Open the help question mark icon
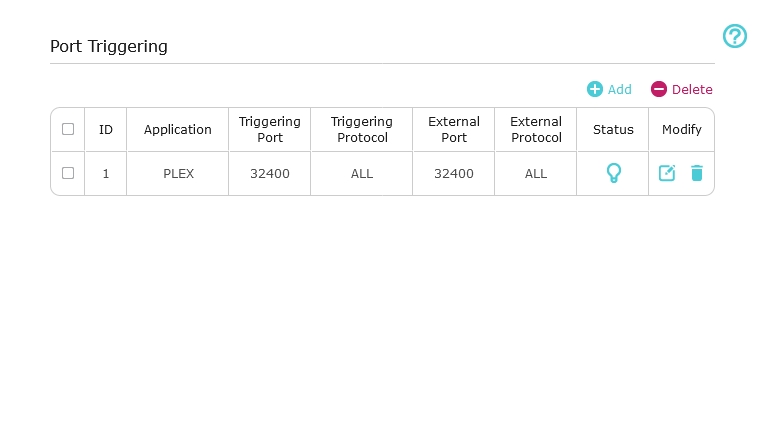The height and width of the screenshot is (435, 765). pos(735,37)
